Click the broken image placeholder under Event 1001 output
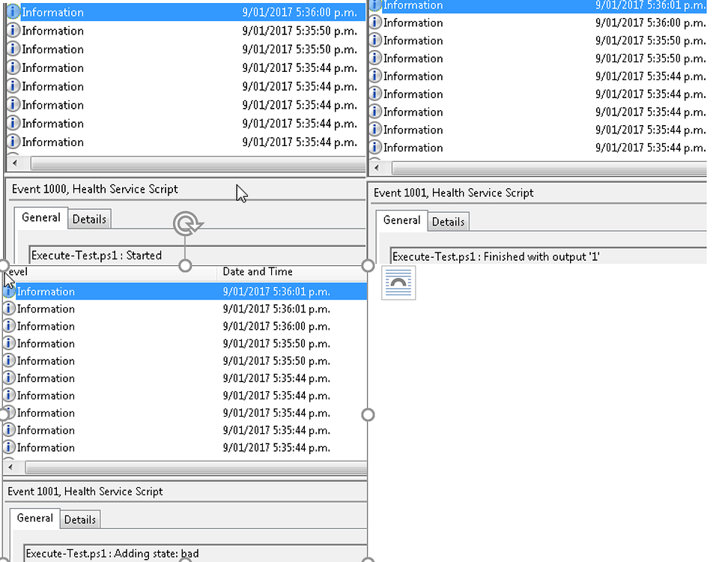The image size is (728, 562). (x=398, y=283)
